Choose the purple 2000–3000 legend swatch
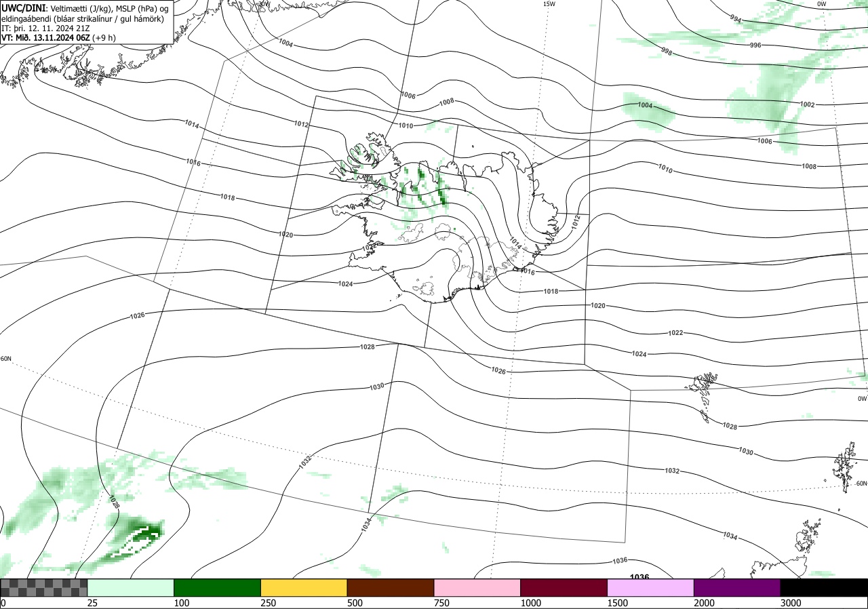The width and height of the screenshot is (868, 609). tap(737, 587)
